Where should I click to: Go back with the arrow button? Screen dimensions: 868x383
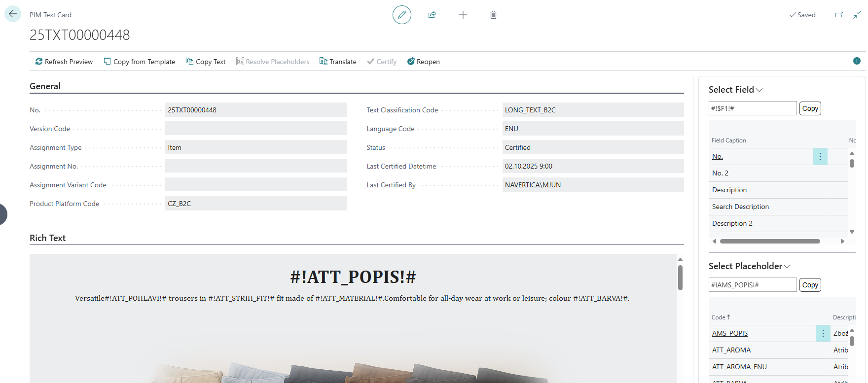(x=13, y=14)
